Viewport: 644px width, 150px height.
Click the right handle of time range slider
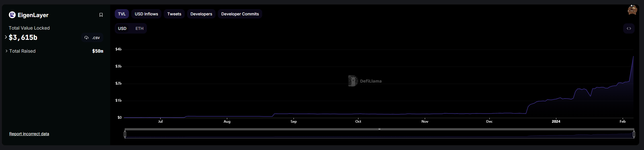pyautogui.click(x=634, y=134)
